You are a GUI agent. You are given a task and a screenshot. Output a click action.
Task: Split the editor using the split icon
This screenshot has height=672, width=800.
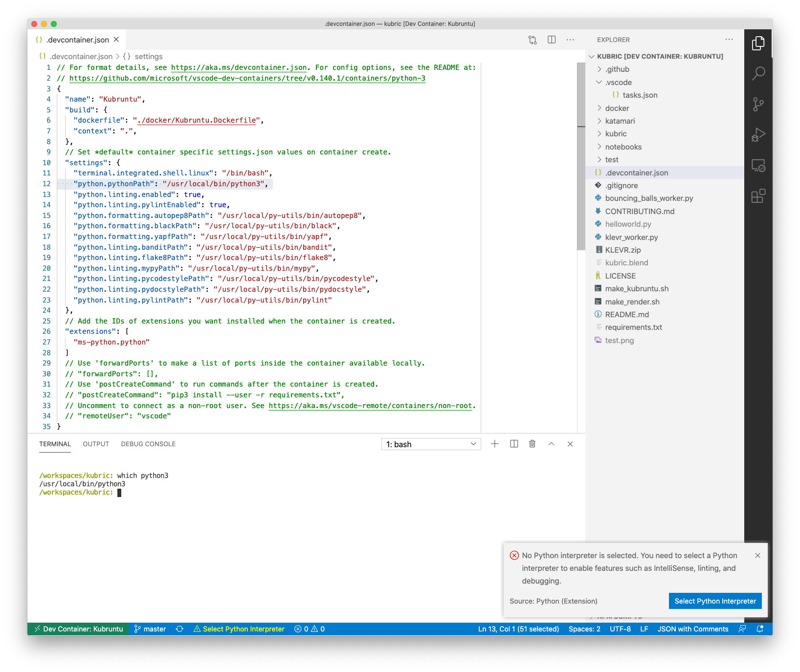coord(551,40)
